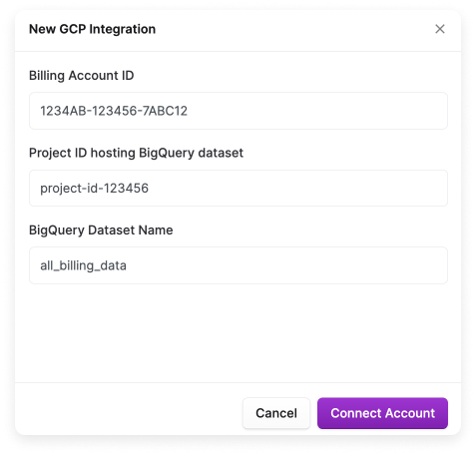The width and height of the screenshot is (476, 455).
Task: Click the Billing Account ID label
Action: click(x=82, y=76)
